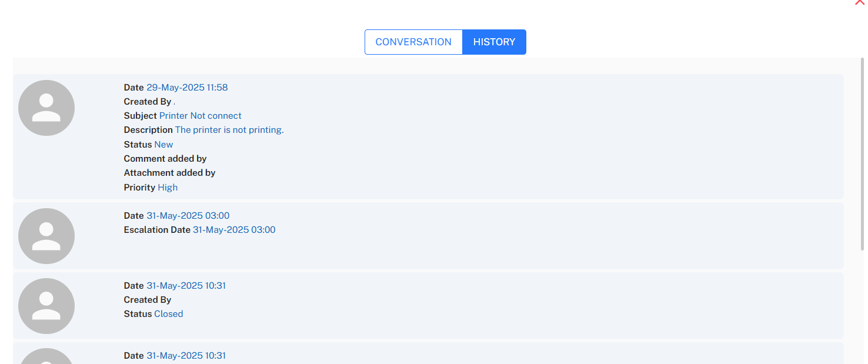Click the Comment added by label

165,159
